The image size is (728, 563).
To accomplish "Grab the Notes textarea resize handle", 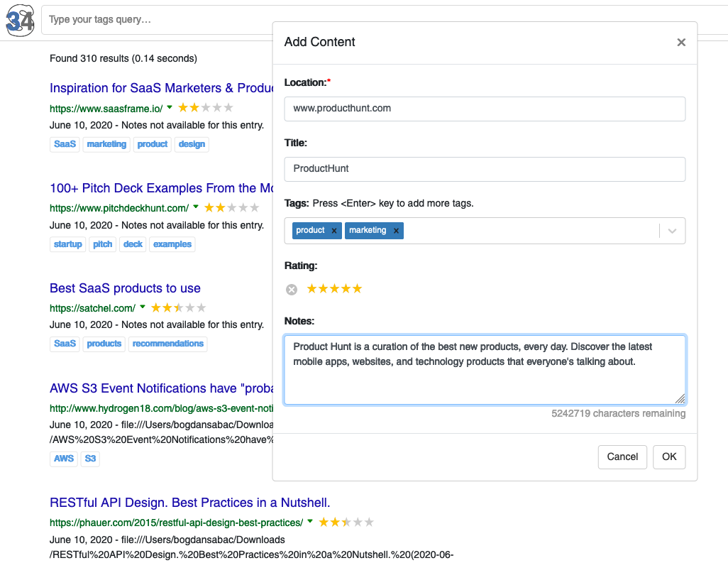I will (x=680, y=399).
